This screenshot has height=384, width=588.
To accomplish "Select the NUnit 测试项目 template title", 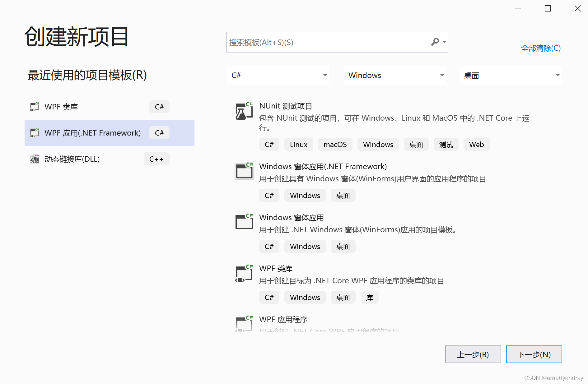I will 286,106.
